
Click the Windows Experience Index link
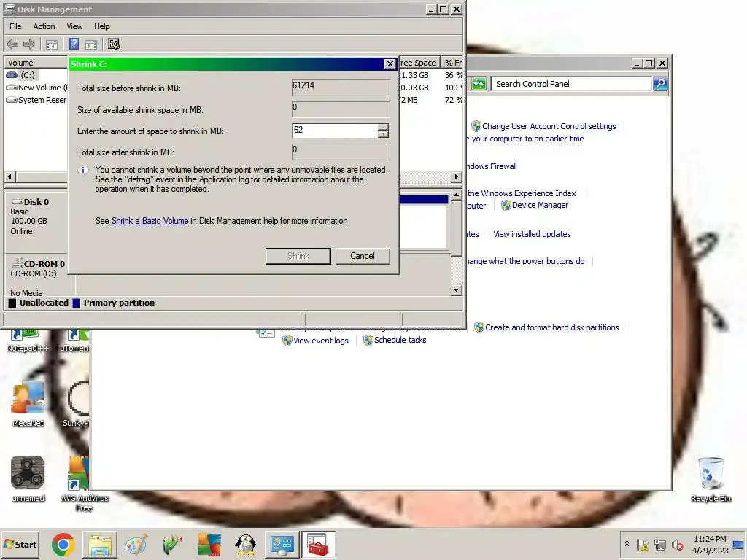point(522,193)
